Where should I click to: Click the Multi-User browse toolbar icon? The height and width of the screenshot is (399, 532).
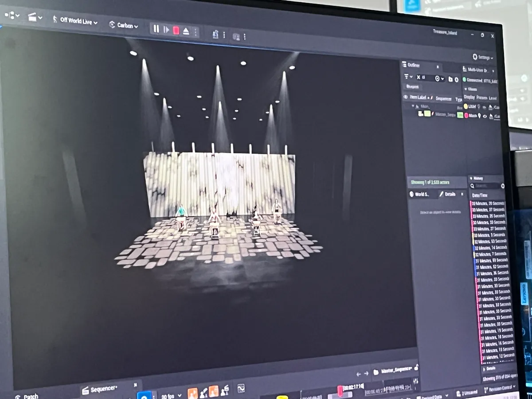(215, 34)
